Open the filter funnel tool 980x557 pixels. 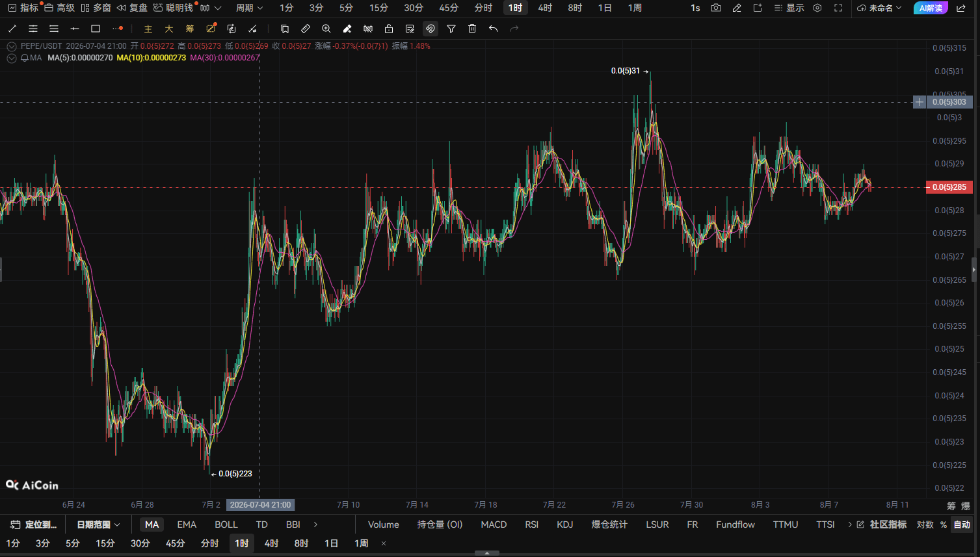point(451,29)
